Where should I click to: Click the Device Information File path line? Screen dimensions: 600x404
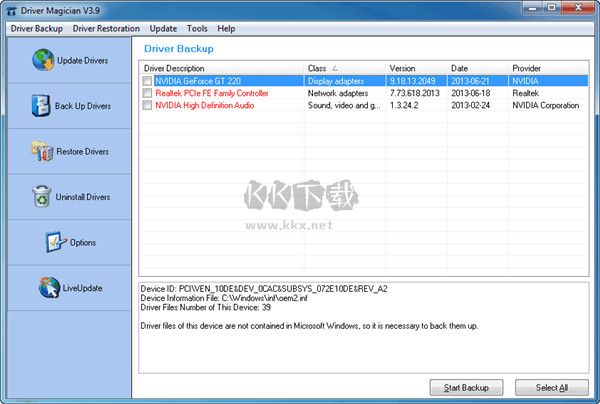224,298
